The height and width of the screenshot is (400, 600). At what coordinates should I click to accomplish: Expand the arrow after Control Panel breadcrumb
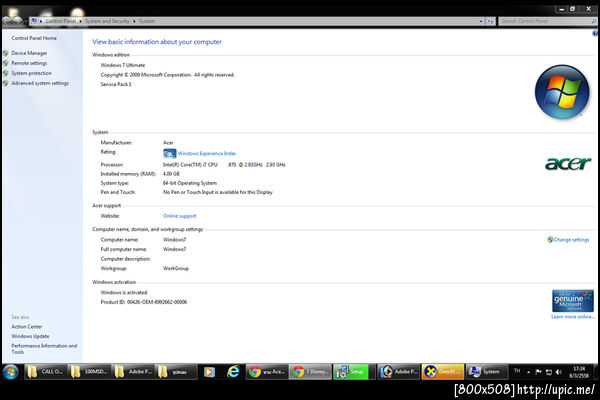tap(80, 21)
